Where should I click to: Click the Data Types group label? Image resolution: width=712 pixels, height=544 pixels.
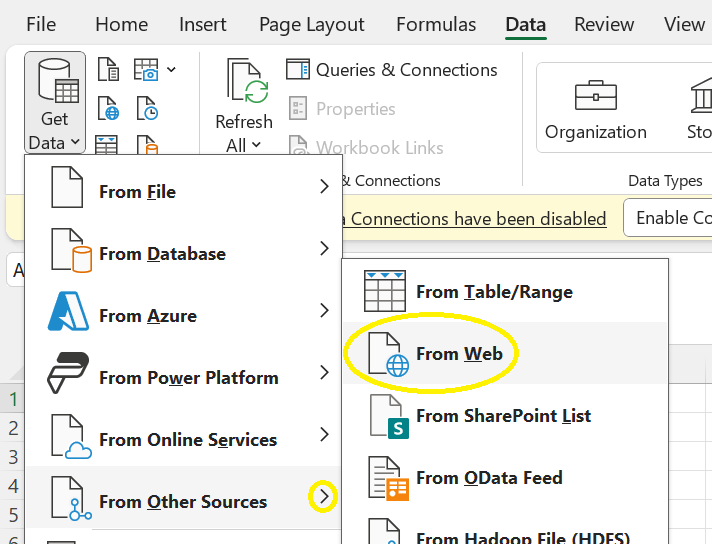[665, 181]
